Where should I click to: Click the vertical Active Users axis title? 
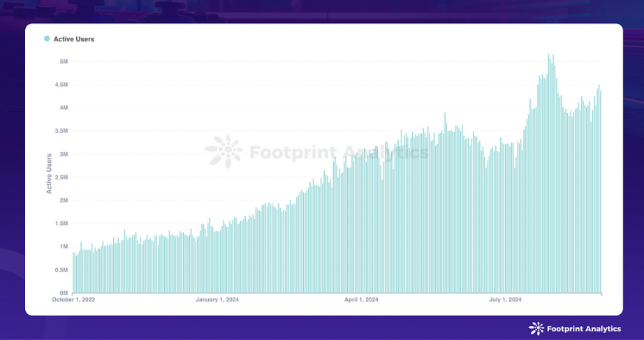tap(49, 173)
